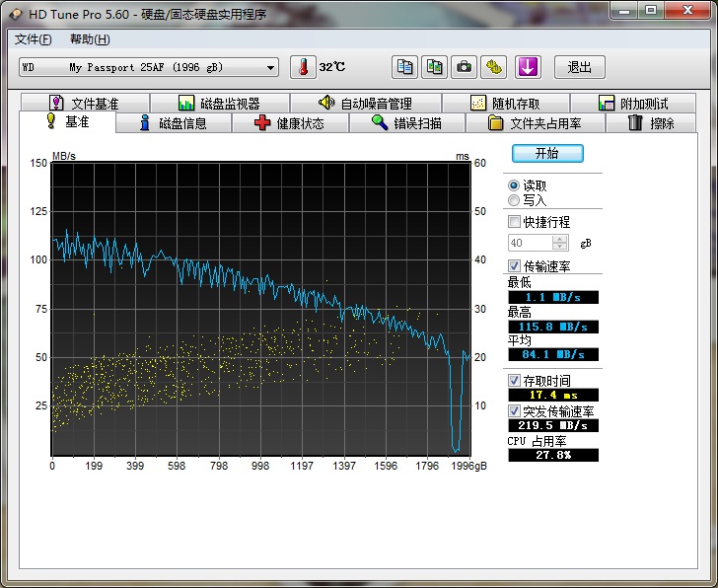Image resolution: width=718 pixels, height=588 pixels.
Task: Click the purple down-arrow save icon
Action: point(529,67)
